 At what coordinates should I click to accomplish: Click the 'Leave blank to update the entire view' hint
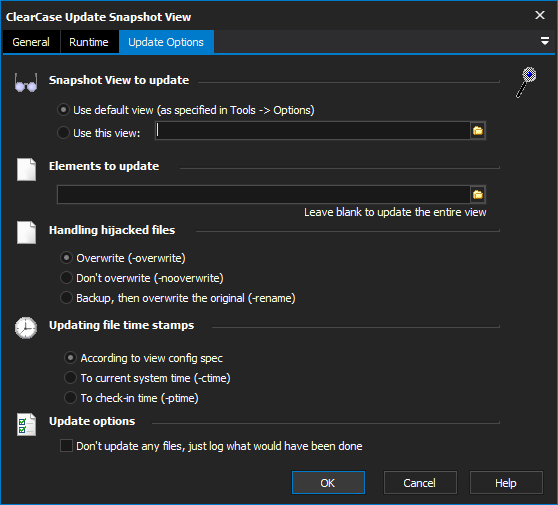(x=395, y=212)
